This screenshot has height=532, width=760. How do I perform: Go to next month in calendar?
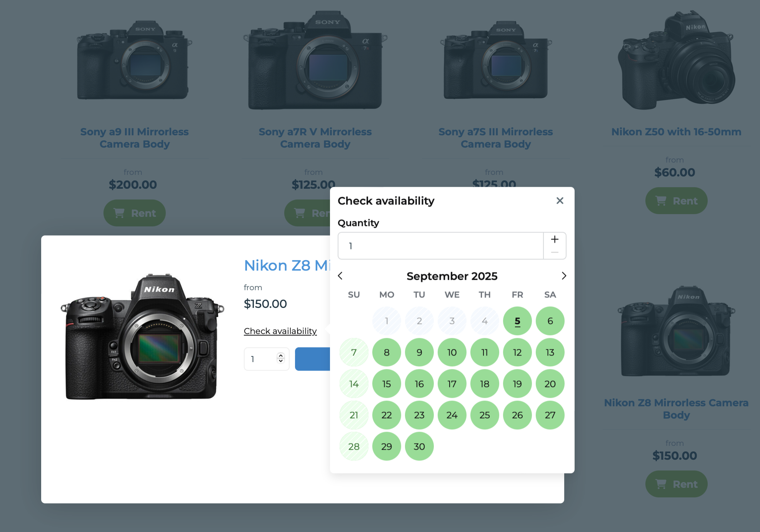[x=564, y=276]
